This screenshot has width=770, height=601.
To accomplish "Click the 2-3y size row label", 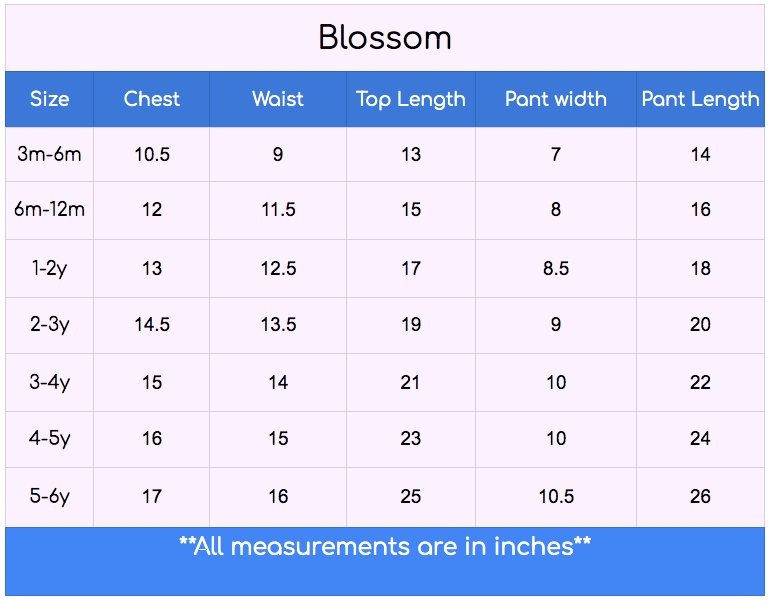I will click(x=50, y=324).
